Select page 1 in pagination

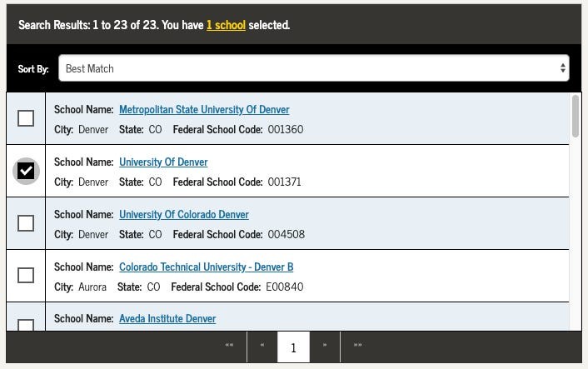pyautogui.click(x=293, y=347)
